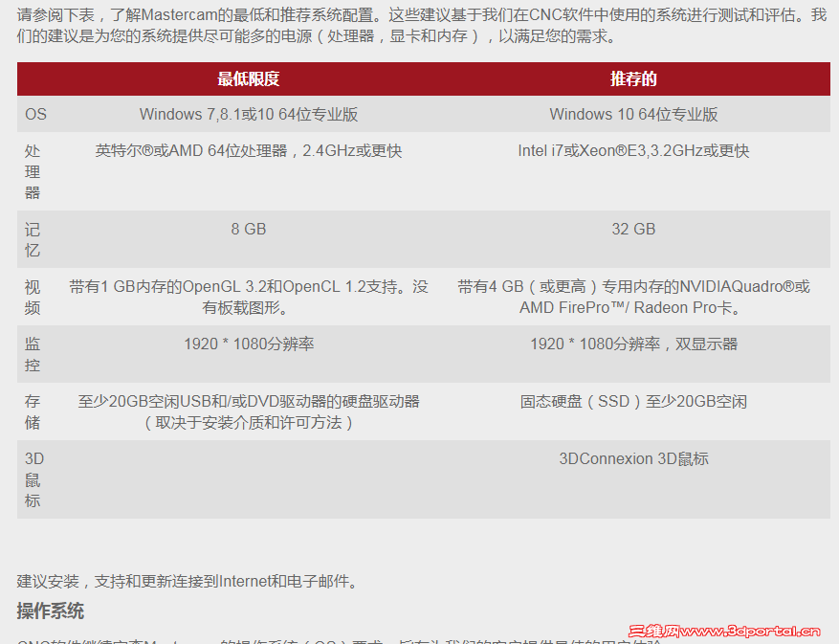This screenshot has width=839, height=644.
Task: Click the 至少20GB空闲USB和/或DVD cell
Action: pyautogui.click(x=249, y=411)
